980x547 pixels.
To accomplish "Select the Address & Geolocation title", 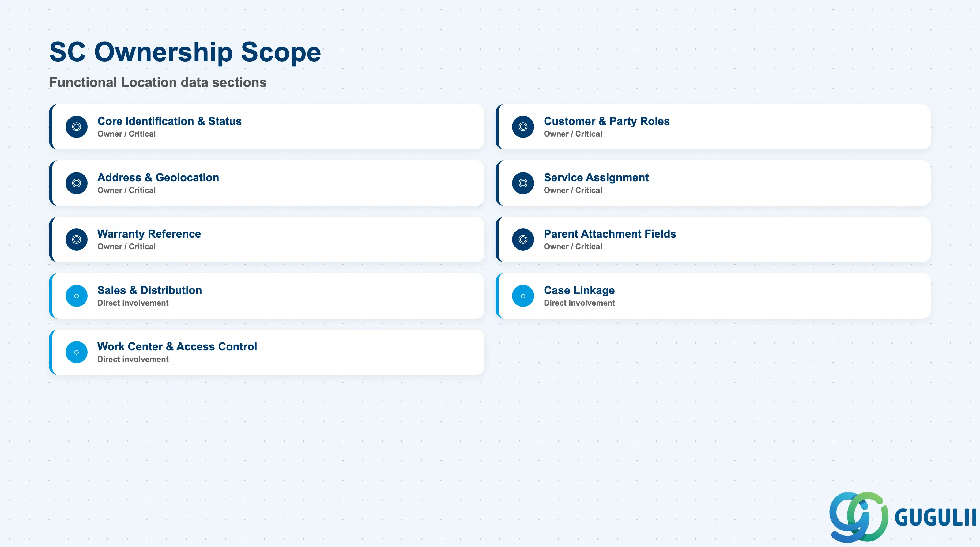I will coord(158,177).
